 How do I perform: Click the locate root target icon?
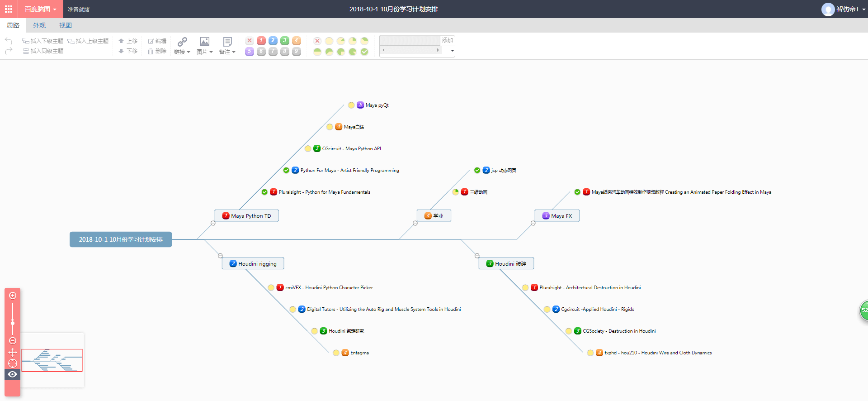click(x=13, y=363)
